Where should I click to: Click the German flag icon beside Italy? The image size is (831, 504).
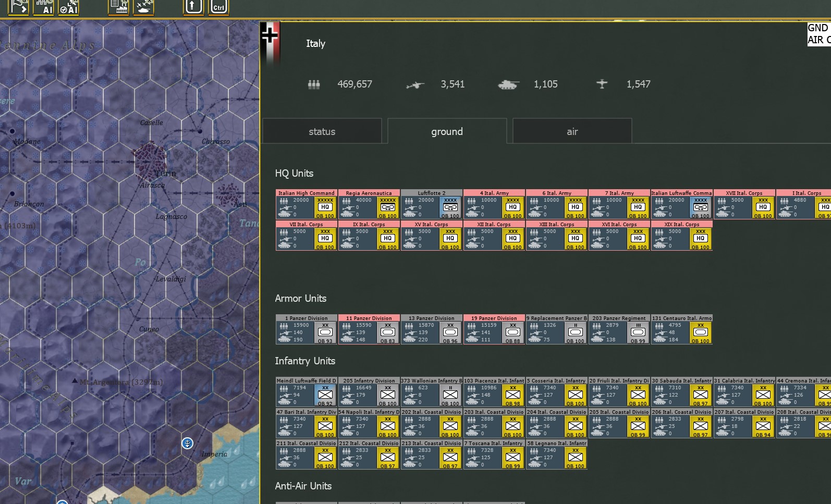pos(270,44)
